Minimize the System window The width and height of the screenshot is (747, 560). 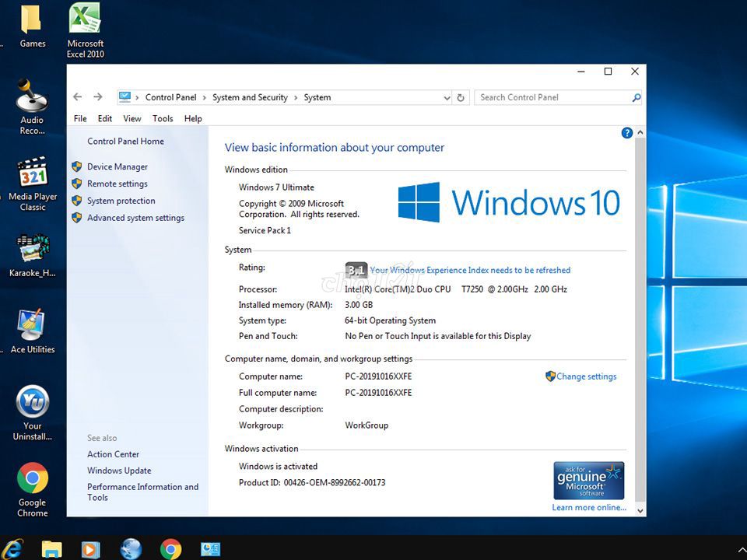[580, 72]
